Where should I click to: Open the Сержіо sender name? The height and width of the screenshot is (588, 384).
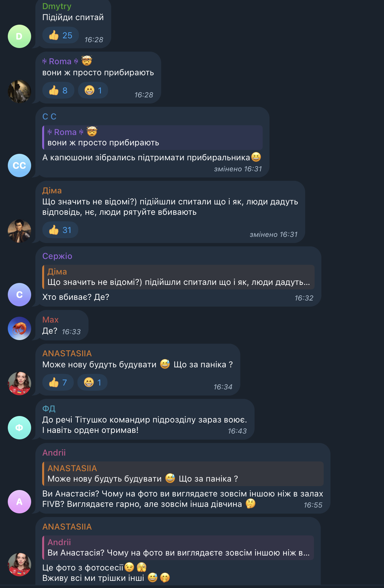click(57, 256)
